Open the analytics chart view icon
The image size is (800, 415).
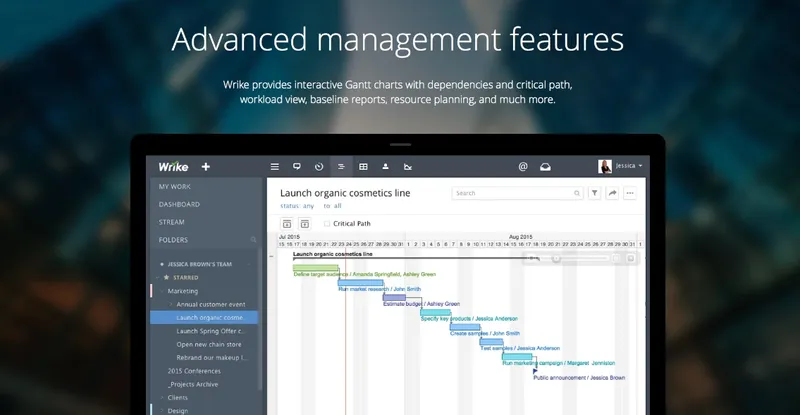(x=408, y=166)
